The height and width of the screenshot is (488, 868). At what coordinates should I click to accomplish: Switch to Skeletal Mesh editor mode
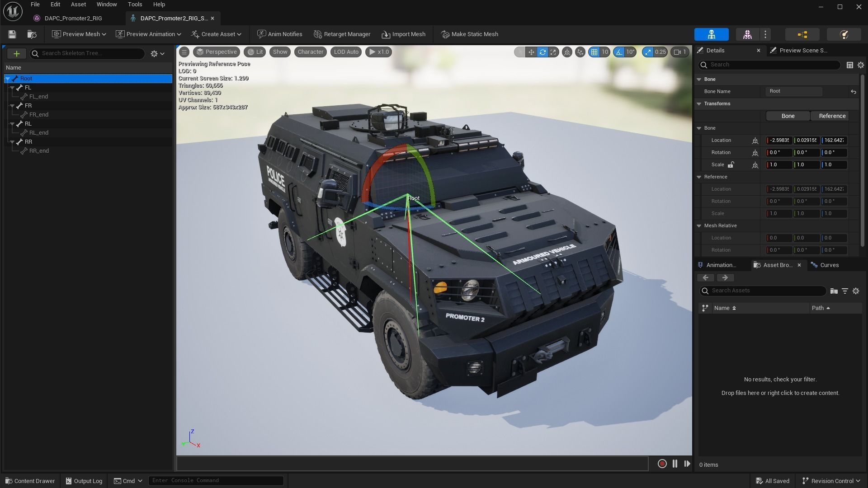pos(747,34)
